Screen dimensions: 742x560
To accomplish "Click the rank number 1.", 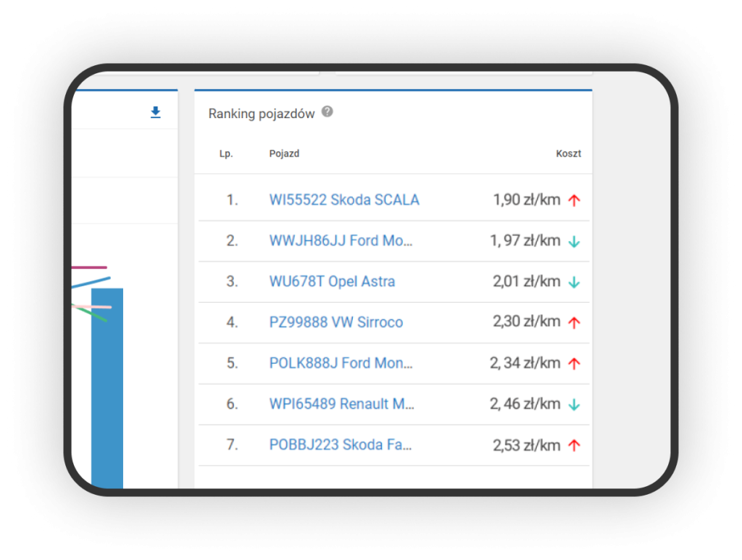I will [x=232, y=200].
